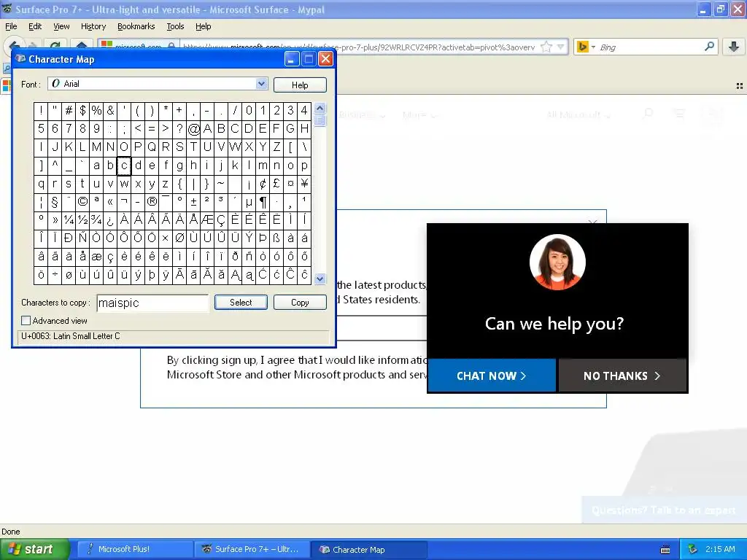
Task: Click the browser reload button
Action: [55, 46]
